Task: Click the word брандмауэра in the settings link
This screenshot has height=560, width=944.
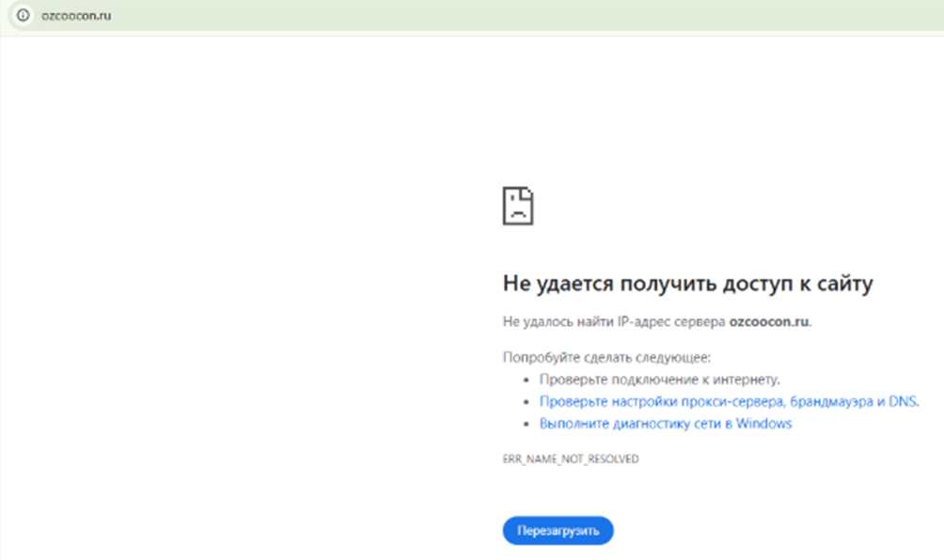Action: 830,402
